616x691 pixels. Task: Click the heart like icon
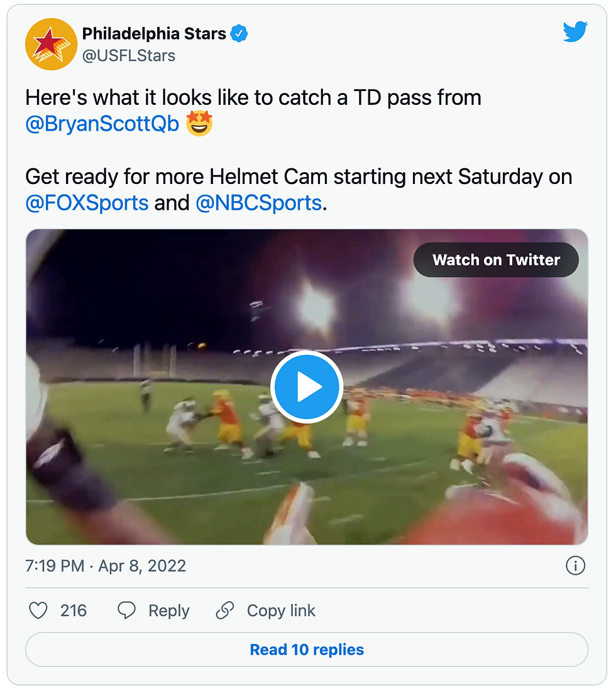(x=38, y=611)
